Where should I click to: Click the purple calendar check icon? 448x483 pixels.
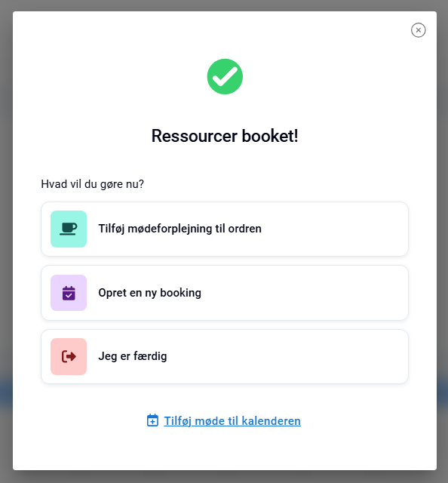tap(69, 293)
